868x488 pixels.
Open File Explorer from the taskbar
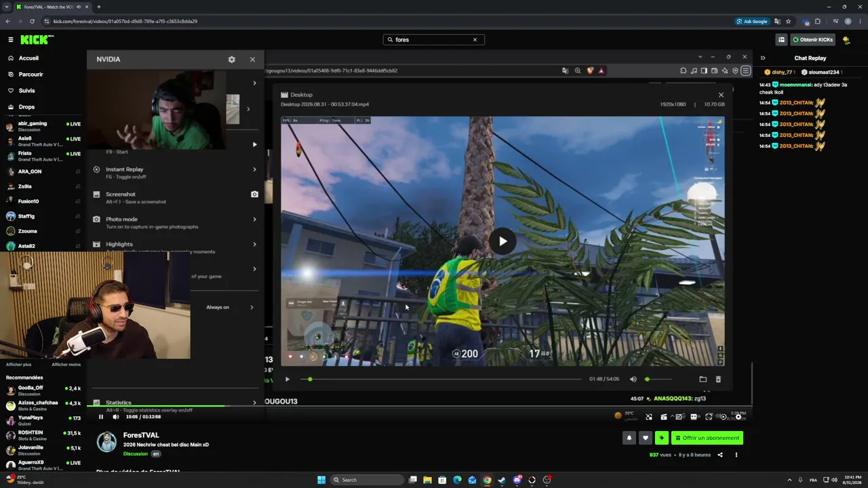(427, 480)
